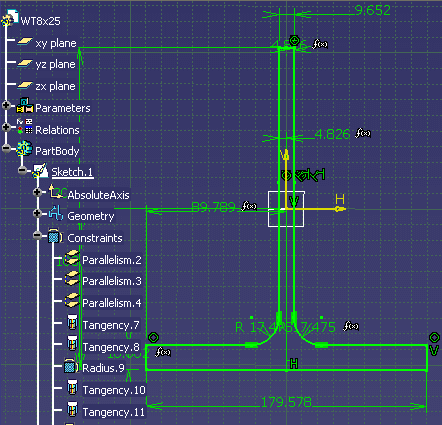This screenshot has height=425, width=442.
Task: Select the WT8x25 part root icon
Action: 10,18
